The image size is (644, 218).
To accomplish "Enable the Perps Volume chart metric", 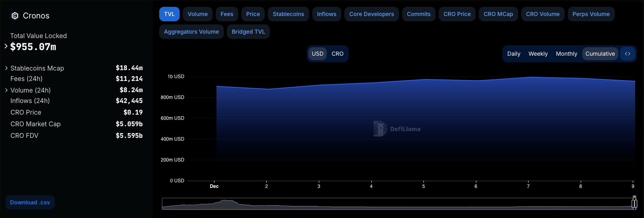I will click(x=591, y=14).
